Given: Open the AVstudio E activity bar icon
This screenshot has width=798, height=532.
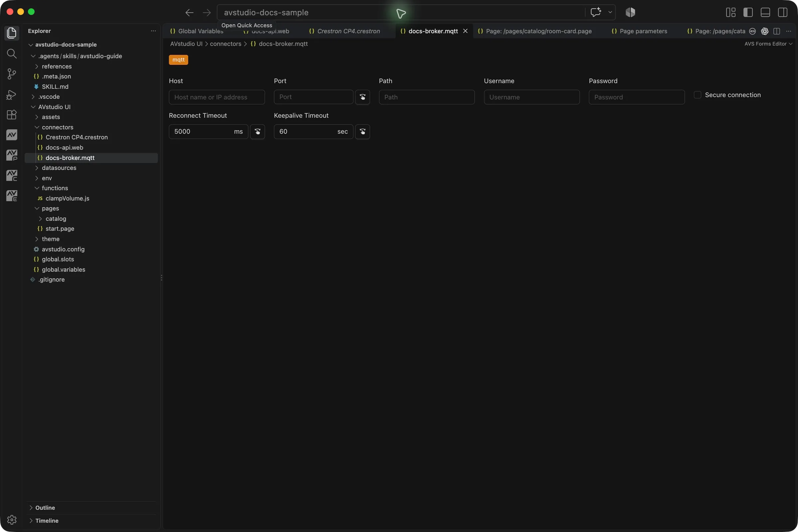Looking at the screenshot, I should (x=12, y=196).
